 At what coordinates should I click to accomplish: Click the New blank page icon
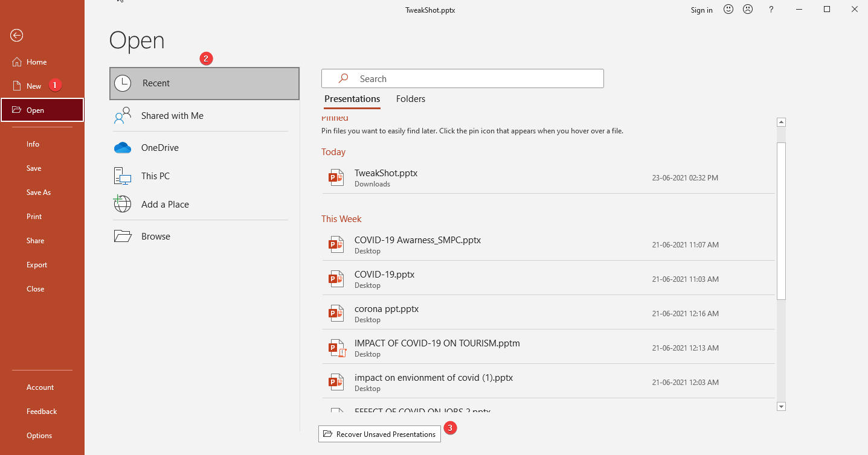pos(16,86)
